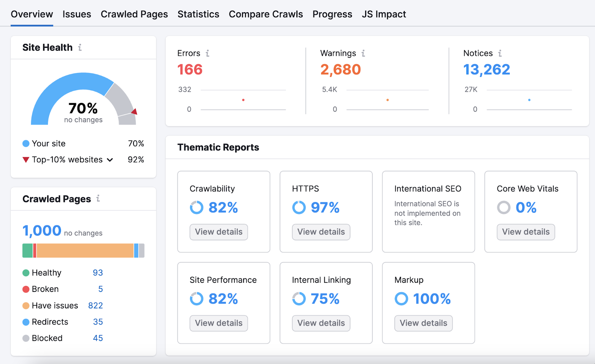This screenshot has width=595, height=364.
Task: Select the Core Web Vitals donut icon
Action: (x=504, y=207)
